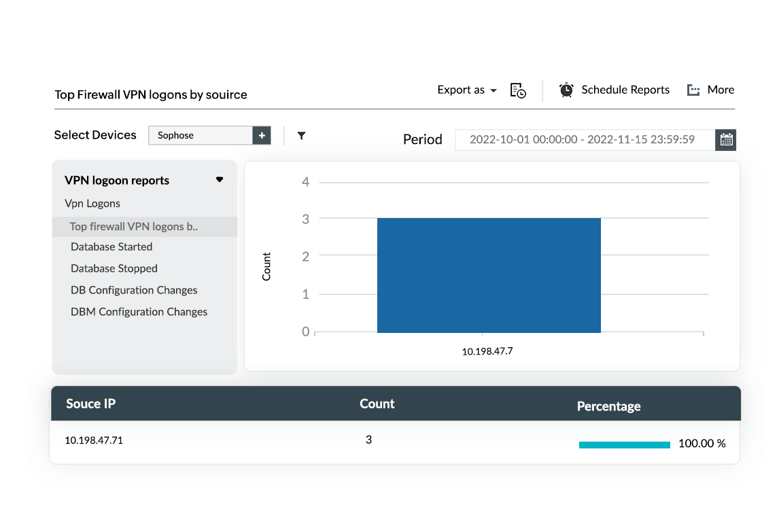This screenshot has height=532, width=779.
Task: Click the blue chart bar for 10.198.47.7
Action: pyautogui.click(x=489, y=275)
